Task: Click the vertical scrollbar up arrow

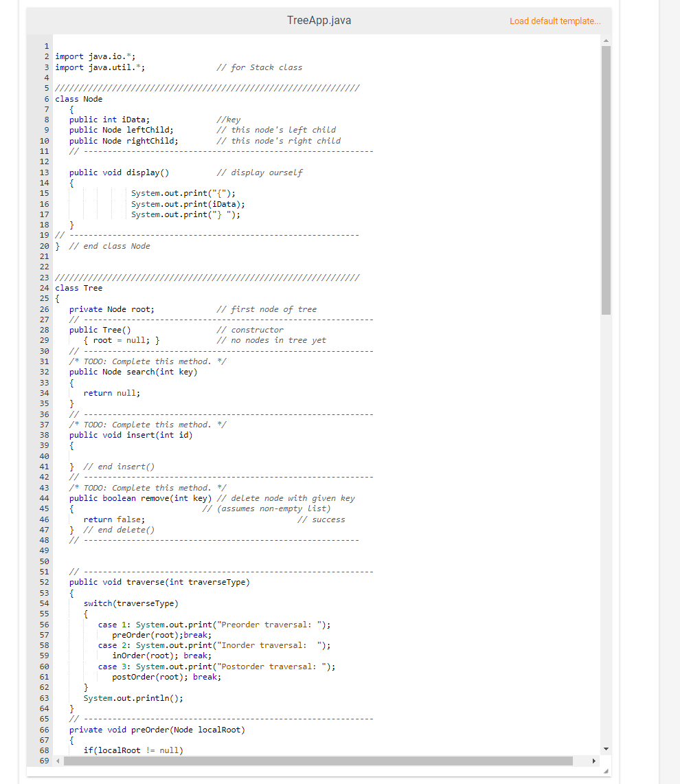Action: 605,40
